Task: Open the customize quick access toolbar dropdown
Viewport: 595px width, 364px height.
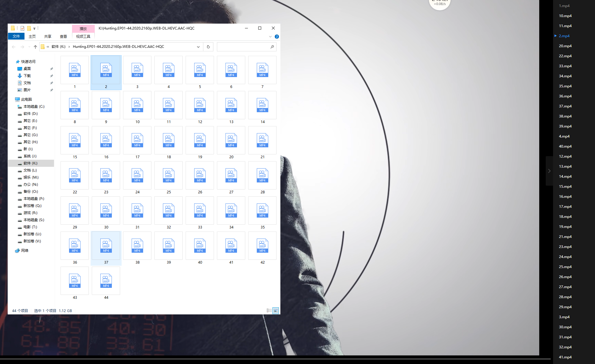Action: 34,29
